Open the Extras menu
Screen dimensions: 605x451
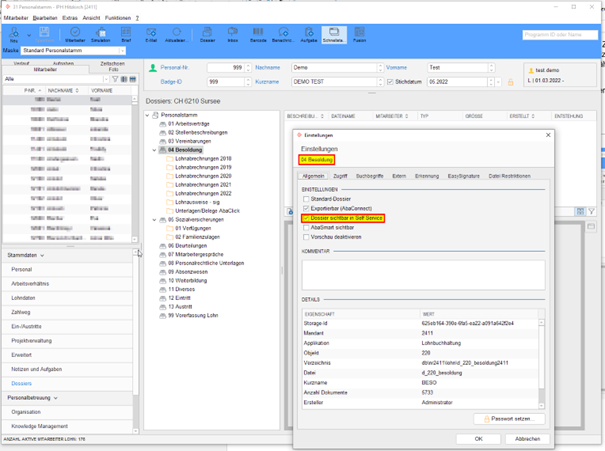[x=69, y=18]
